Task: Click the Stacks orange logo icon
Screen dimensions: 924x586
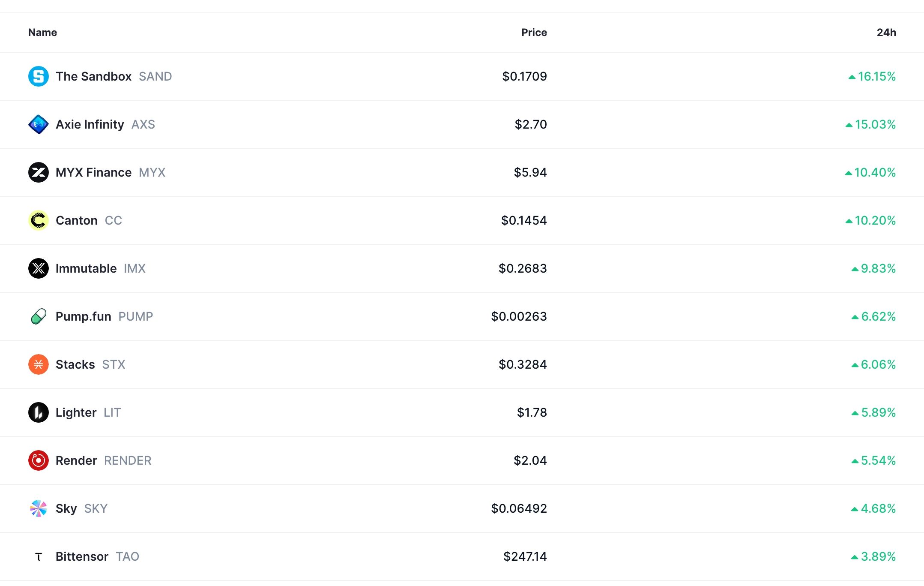Action: click(x=39, y=364)
